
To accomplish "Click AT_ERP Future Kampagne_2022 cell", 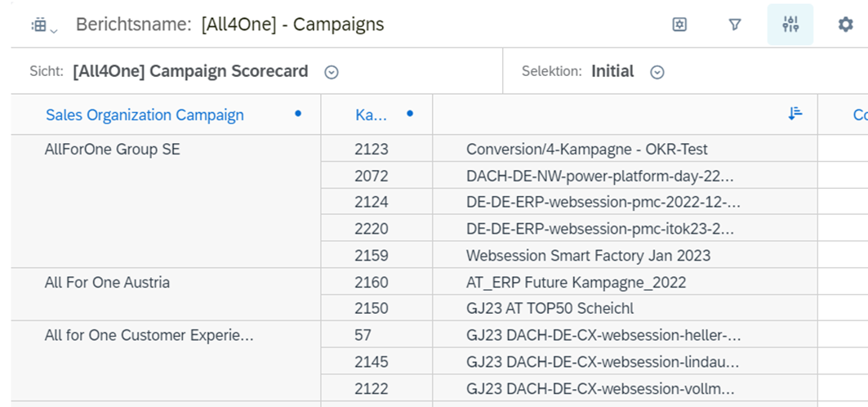I will pyautogui.click(x=576, y=283).
